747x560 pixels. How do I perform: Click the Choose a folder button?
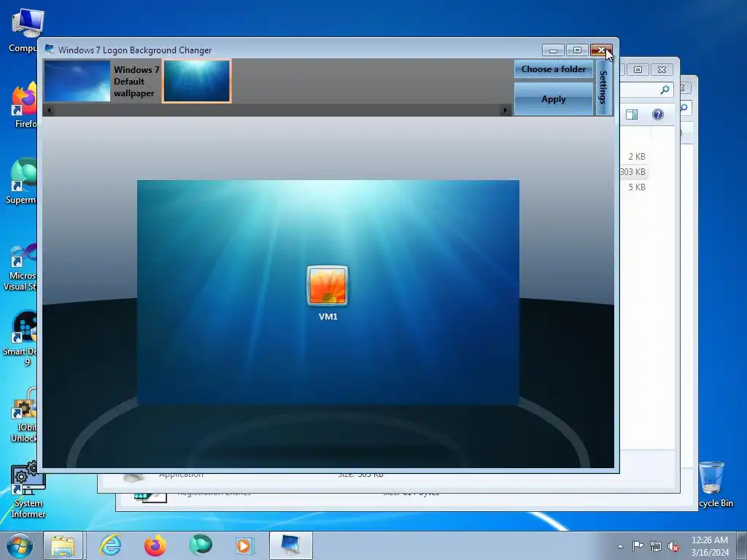(x=554, y=69)
